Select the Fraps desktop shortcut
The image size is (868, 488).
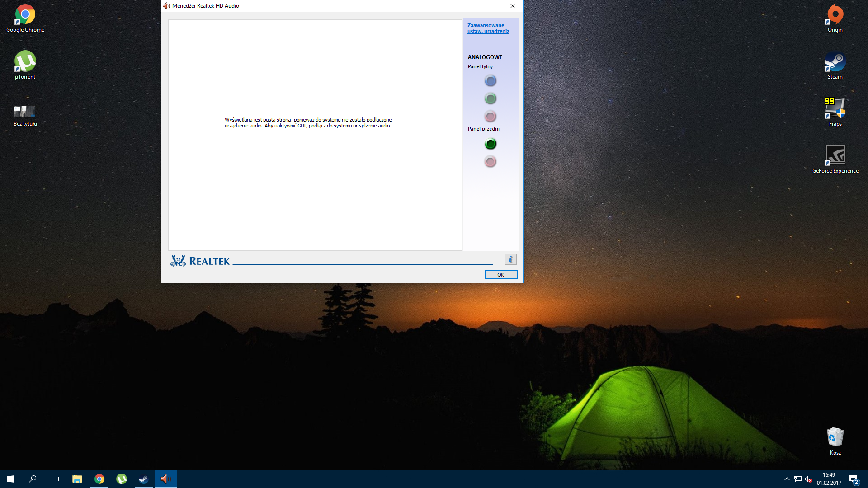click(835, 113)
